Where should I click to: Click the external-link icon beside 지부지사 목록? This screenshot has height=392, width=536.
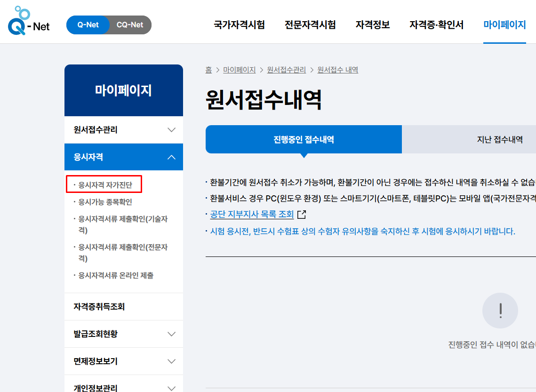[302, 214]
